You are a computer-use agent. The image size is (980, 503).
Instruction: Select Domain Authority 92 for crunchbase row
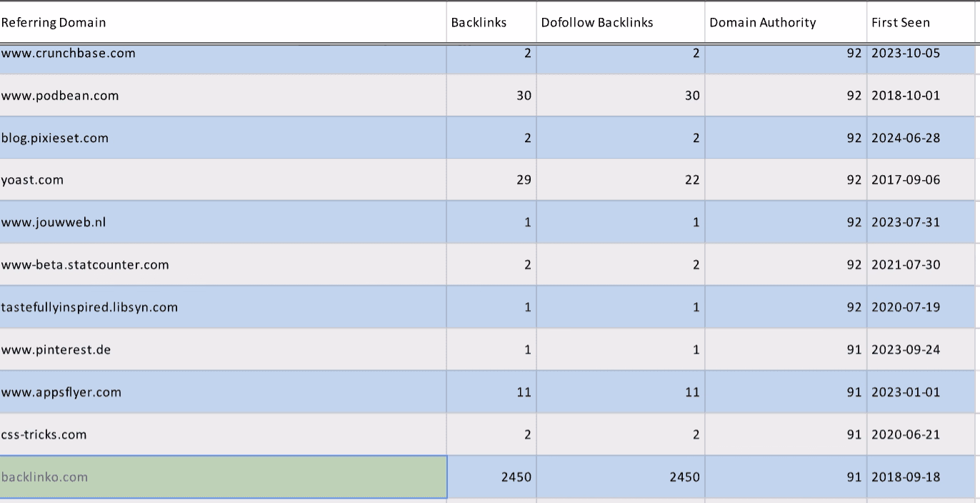tap(786, 59)
